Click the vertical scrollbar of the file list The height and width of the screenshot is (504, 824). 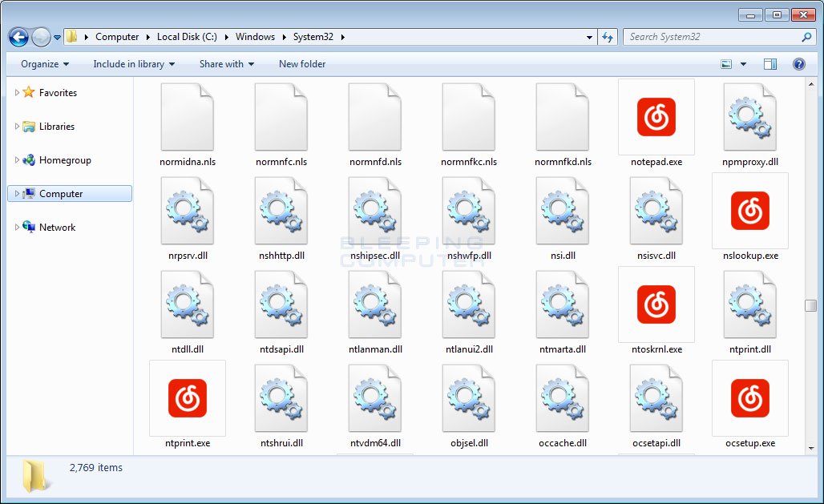click(x=812, y=304)
